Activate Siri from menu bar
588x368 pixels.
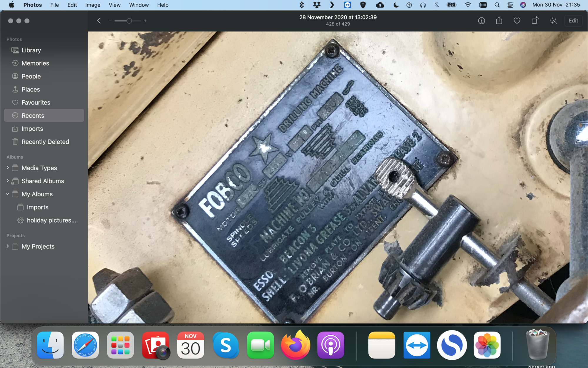point(523,5)
